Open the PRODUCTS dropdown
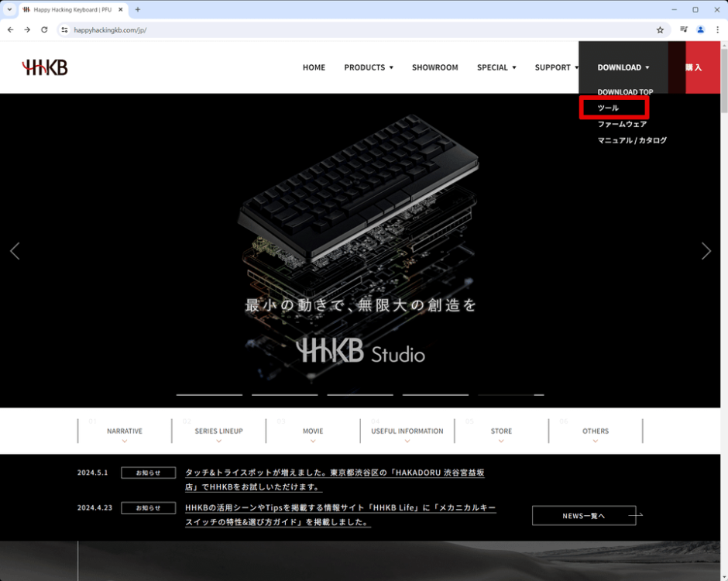Screen dimensions: 728x581 (x=369, y=67)
